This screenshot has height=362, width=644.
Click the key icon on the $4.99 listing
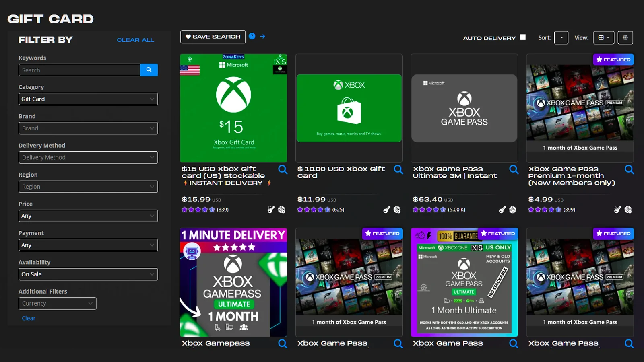618,210
